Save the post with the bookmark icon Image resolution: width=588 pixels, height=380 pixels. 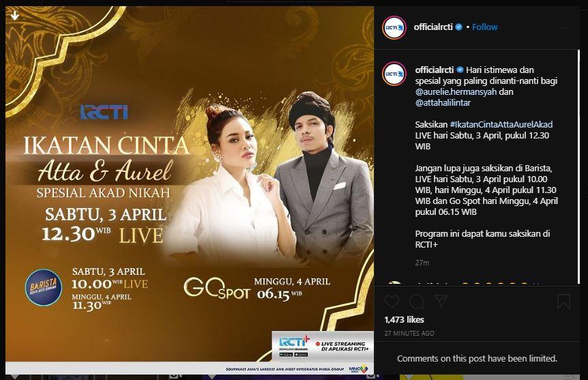[x=563, y=302]
